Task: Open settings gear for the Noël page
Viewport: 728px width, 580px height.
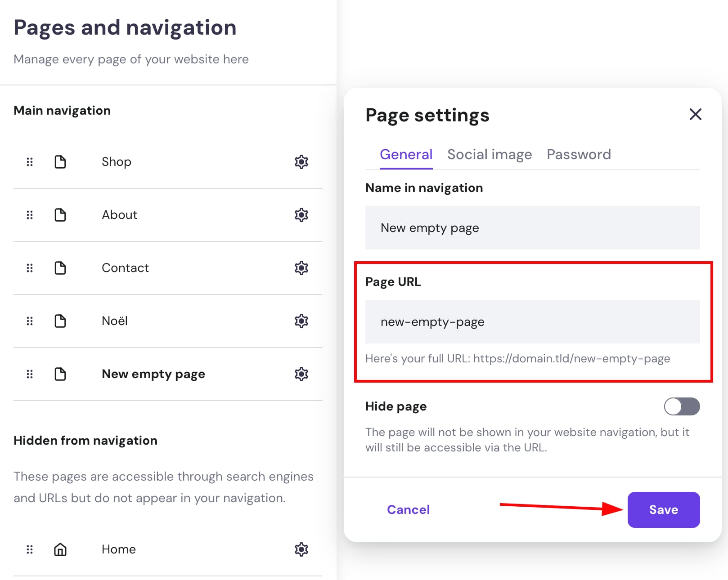Action: pos(301,321)
